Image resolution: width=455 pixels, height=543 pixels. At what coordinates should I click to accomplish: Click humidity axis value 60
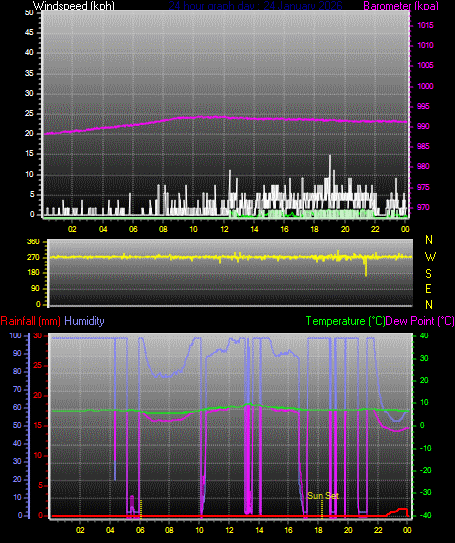[x=17, y=407]
